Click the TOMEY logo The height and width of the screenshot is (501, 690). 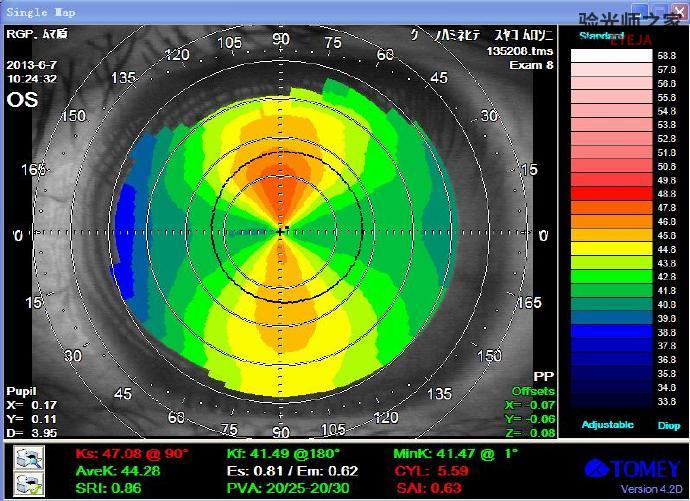[633, 469]
